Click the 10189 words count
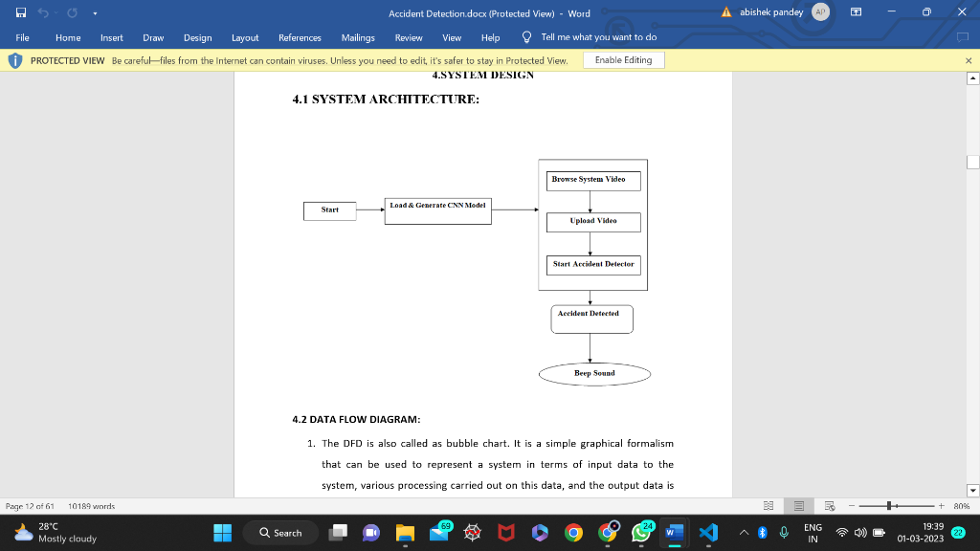 (x=91, y=506)
